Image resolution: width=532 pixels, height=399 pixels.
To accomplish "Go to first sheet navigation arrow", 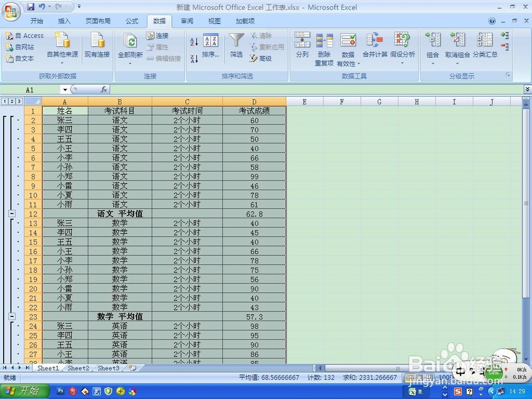I will click(5, 368).
